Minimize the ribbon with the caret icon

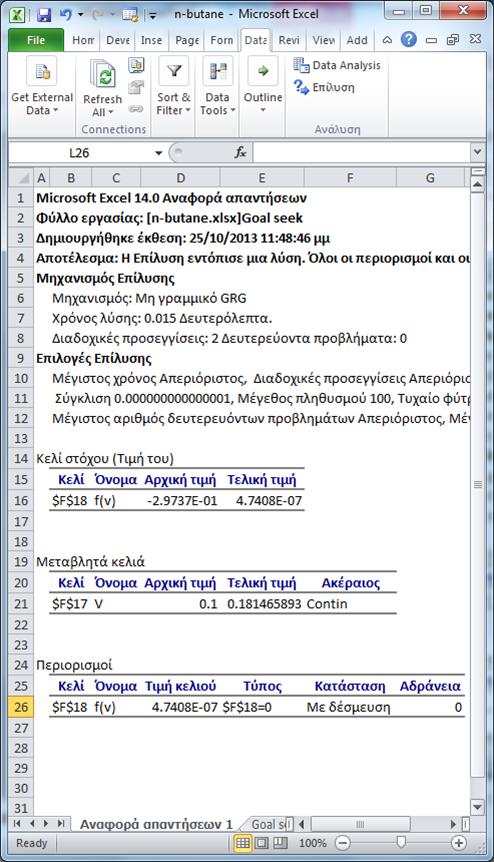tap(387, 40)
